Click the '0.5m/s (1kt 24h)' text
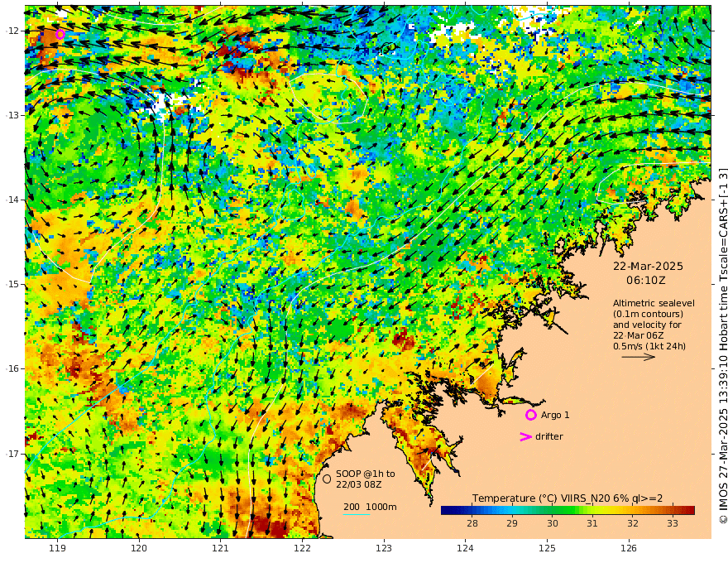 [649, 346]
